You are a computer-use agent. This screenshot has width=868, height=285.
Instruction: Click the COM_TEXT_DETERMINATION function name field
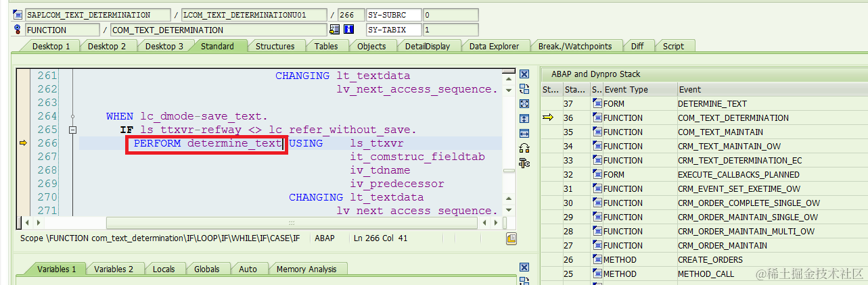[x=219, y=30]
